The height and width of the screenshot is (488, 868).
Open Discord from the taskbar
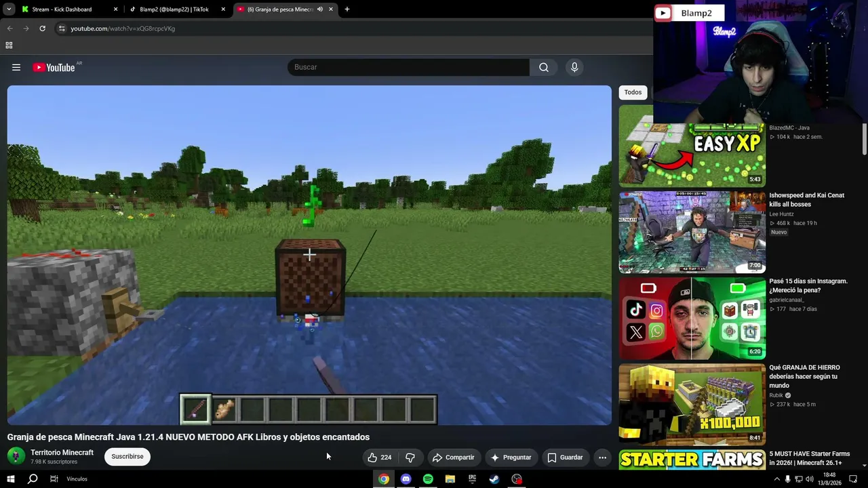point(406,479)
